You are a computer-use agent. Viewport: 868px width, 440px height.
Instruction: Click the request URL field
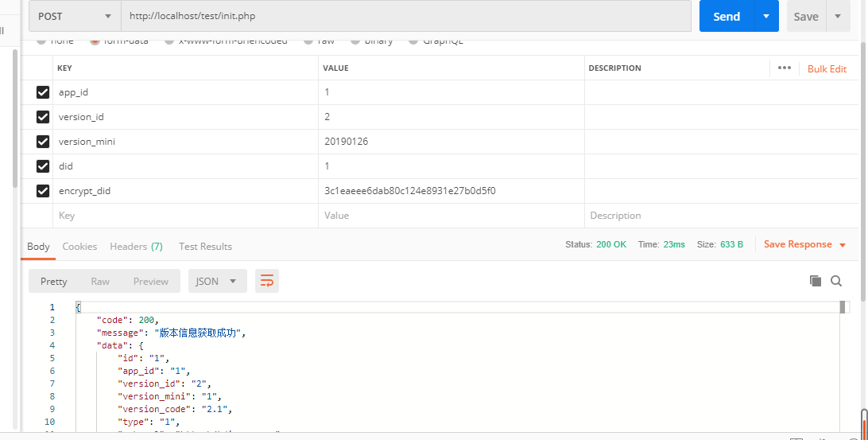[x=406, y=16]
